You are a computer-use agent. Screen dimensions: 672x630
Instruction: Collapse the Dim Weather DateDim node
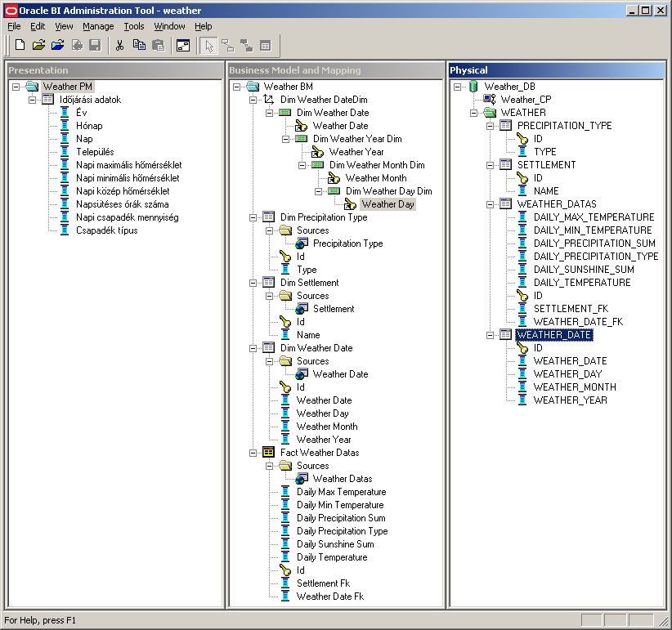click(x=253, y=100)
